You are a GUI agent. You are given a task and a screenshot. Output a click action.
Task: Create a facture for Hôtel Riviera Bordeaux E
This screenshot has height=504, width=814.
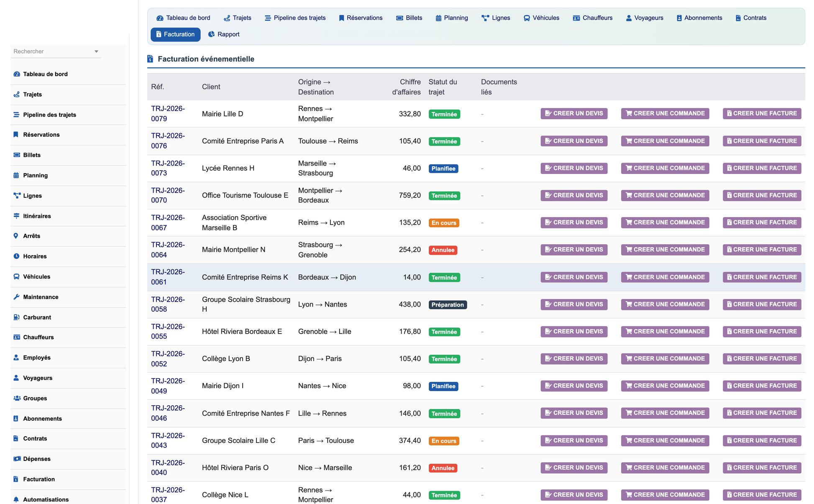(762, 332)
